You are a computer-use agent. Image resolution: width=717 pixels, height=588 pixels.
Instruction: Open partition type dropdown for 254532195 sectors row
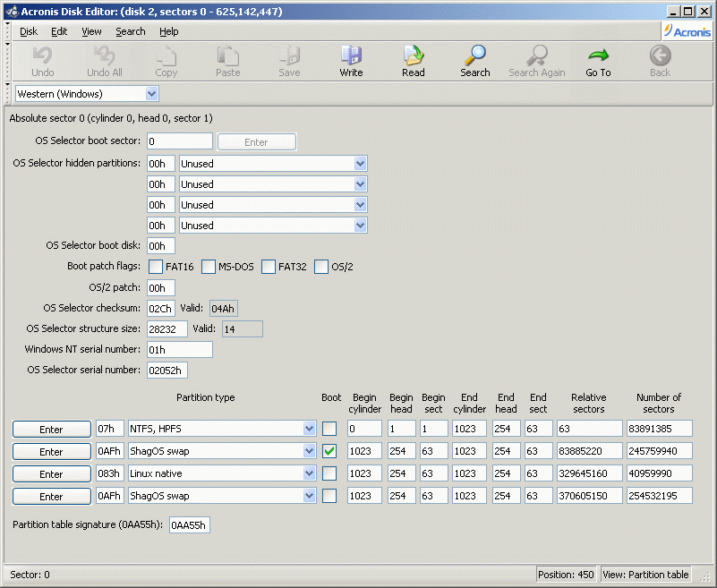(x=309, y=496)
